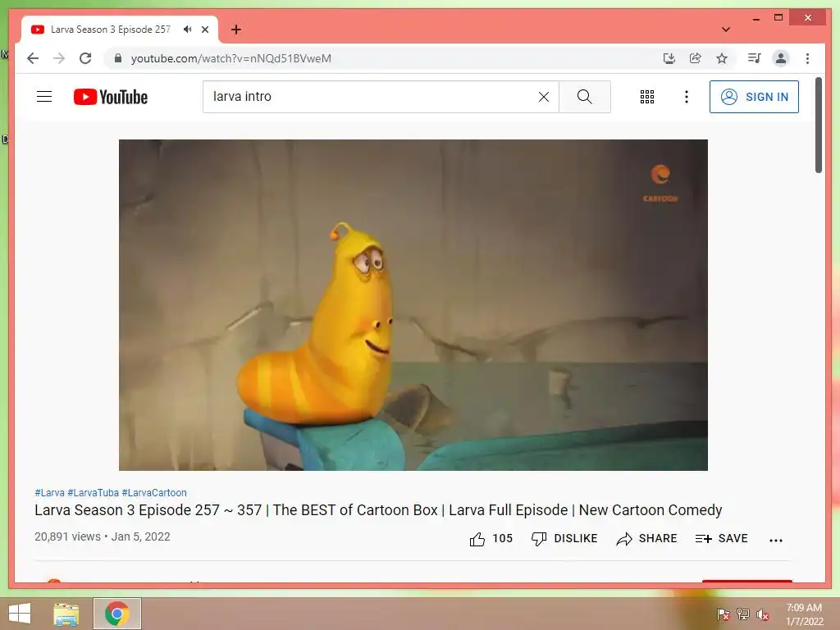Viewport: 840px width, 630px height.
Task: Open the taskbar clock showing 7:09 AM
Action: pyautogui.click(x=804, y=614)
